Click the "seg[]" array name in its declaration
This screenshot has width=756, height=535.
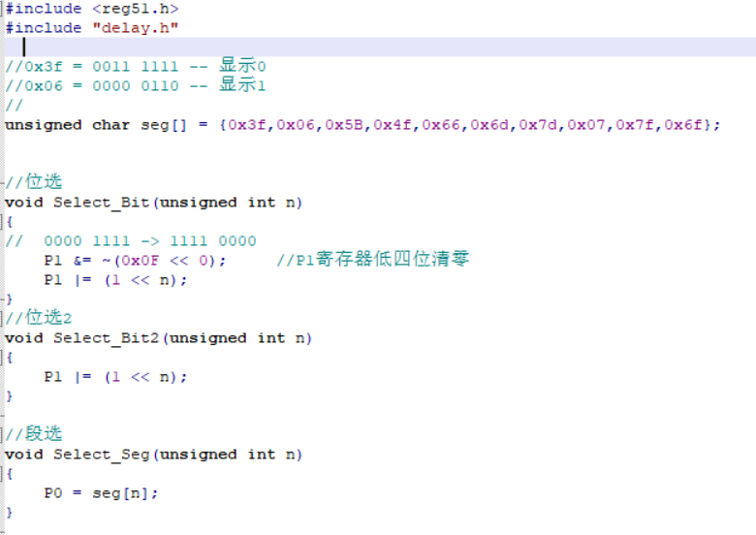tap(164, 125)
